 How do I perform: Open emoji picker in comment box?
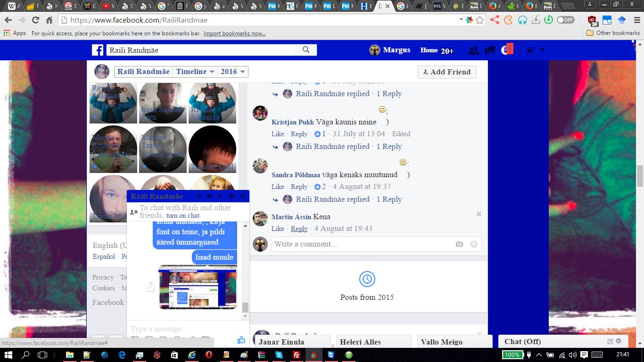(474, 244)
